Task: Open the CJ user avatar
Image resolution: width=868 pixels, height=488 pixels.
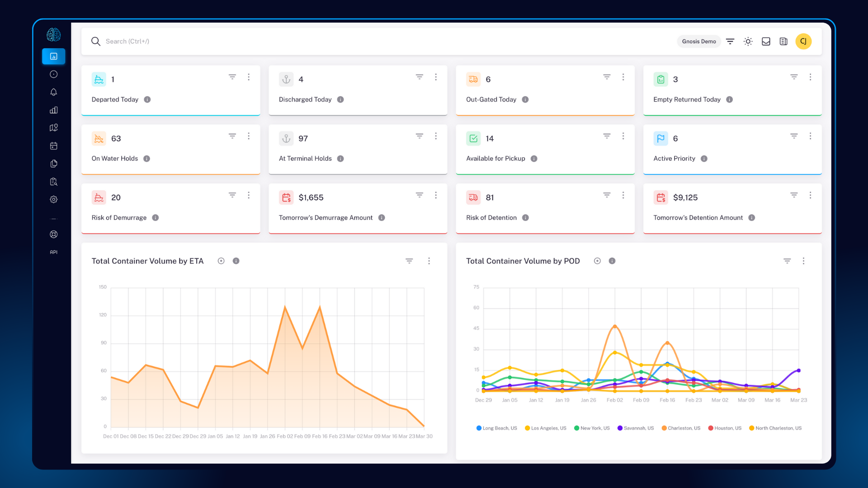Action: click(803, 42)
